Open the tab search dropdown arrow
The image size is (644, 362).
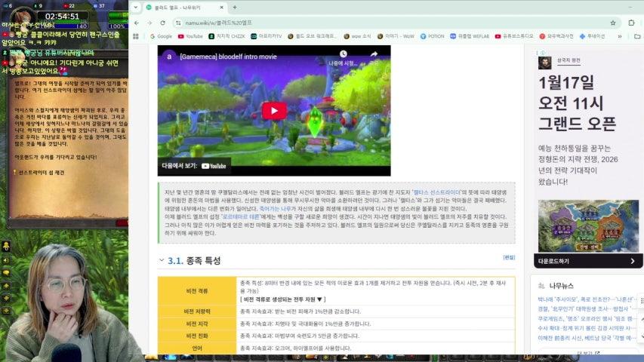(x=136, y=8)
